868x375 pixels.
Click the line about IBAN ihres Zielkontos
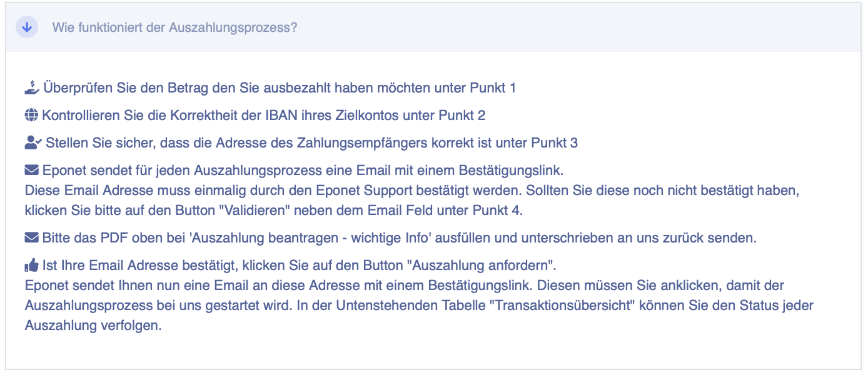pyautogui.click(x=264, y=115)
